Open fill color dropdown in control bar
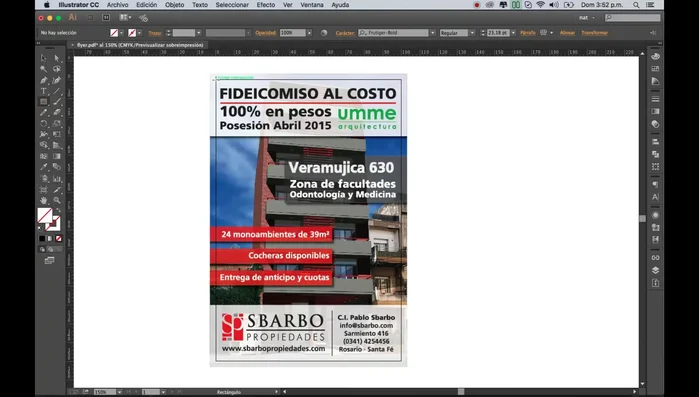Viewport: 699px width, 397px height. pos(122,33)
